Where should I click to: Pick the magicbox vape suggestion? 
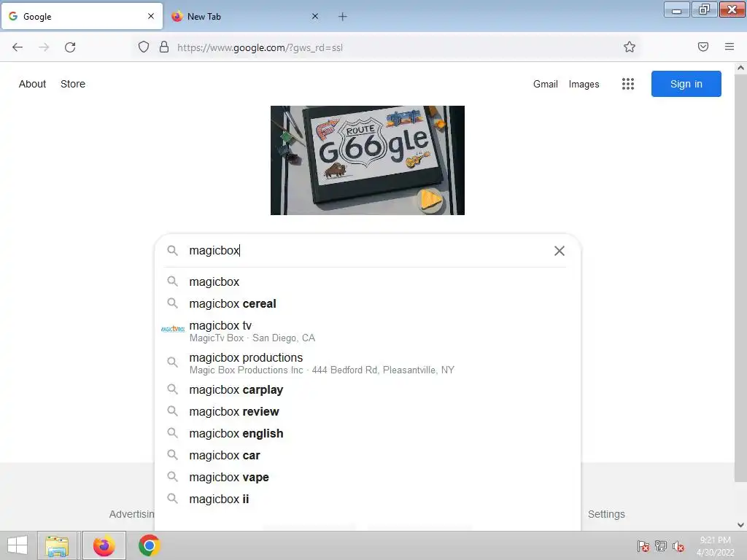[368, 478]
